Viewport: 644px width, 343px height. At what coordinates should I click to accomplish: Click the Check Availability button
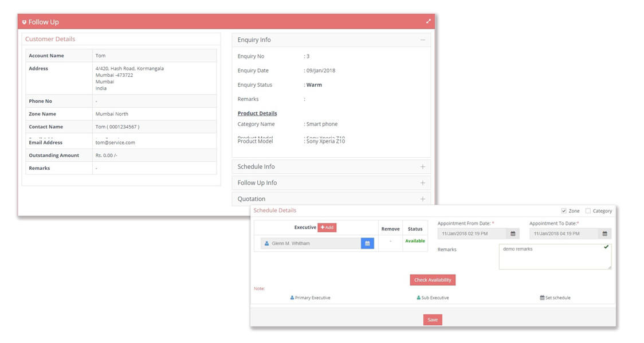click(x=433, y=279)
